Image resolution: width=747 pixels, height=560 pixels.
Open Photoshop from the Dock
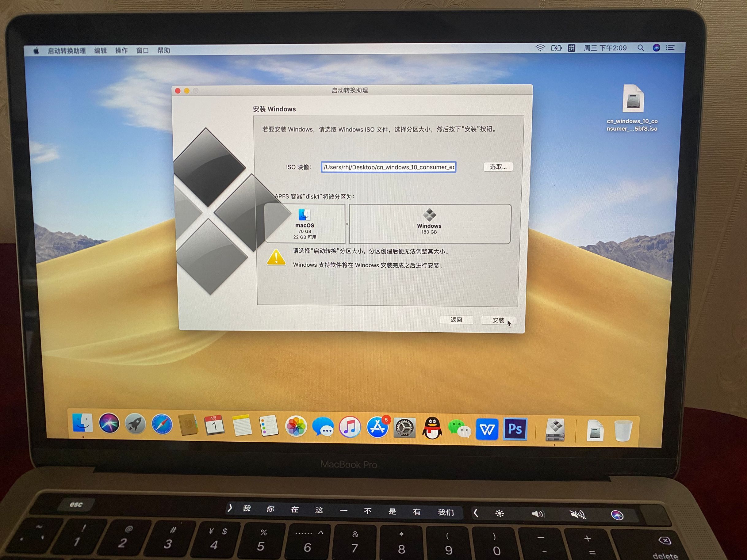pyautogui.click(x=514, y=429)
